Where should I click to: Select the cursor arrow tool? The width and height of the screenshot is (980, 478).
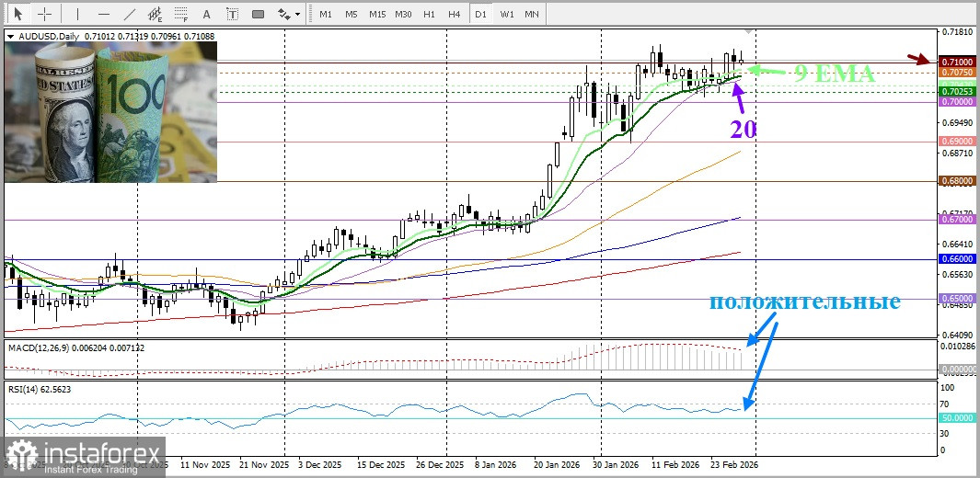[x=17, y=14]
